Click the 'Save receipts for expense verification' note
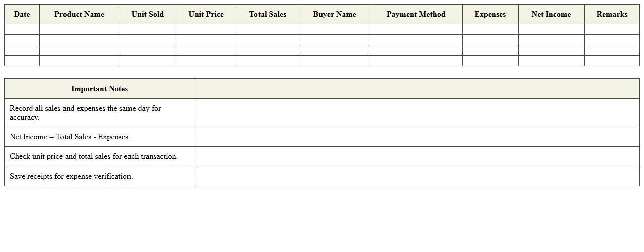This screenshot has width=644, height=252. [x=71, y=176]
